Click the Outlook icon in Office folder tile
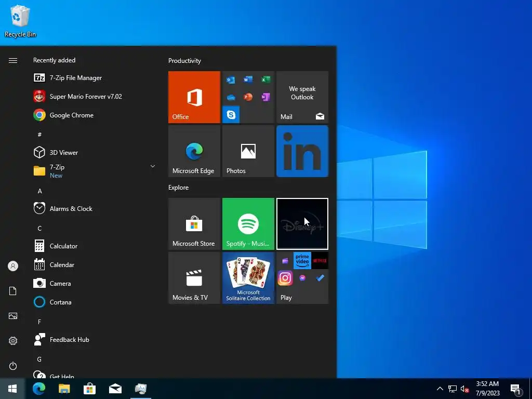The height and width of the screenshot is (399, 532). coord(231,79)
